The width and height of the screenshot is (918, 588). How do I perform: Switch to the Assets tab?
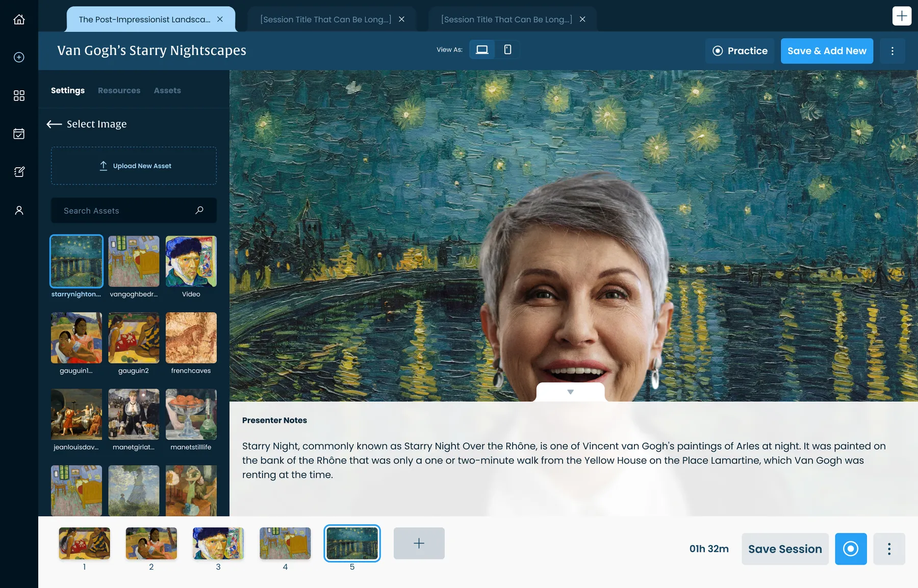[x=167, y=90]
